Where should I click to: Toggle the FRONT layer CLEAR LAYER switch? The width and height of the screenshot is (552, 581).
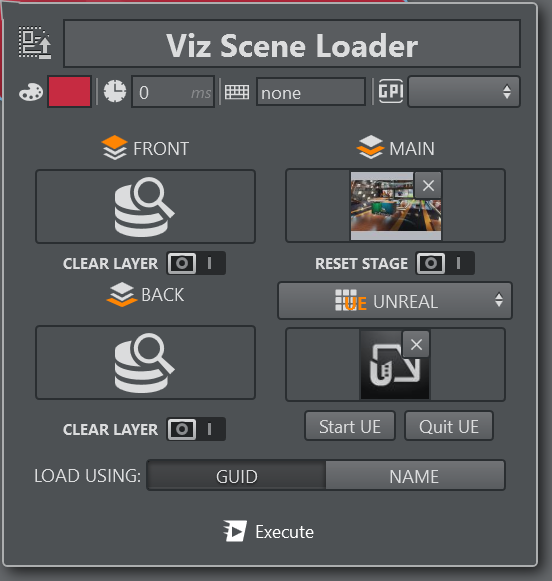pyautogui.click(x=196, y=263)
